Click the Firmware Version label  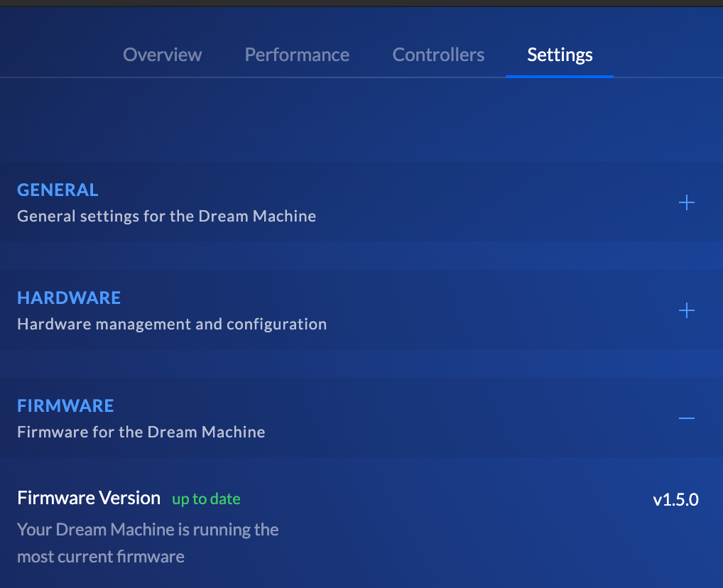click(89, 498)
